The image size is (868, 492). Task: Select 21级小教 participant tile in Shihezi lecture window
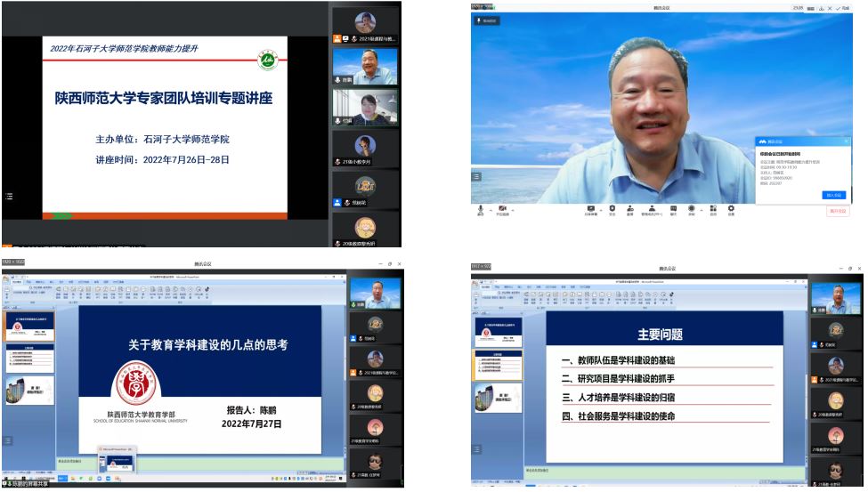click(x=365, y=149)
